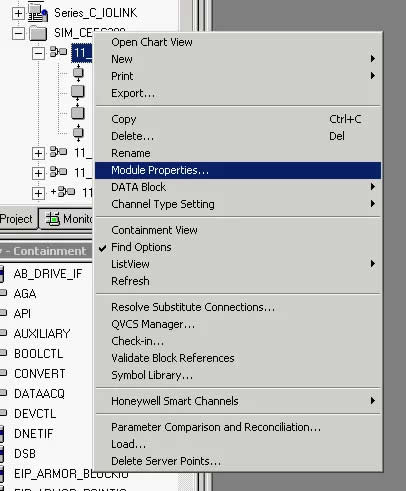Click the DSB library icon

(x=2, y=454)
